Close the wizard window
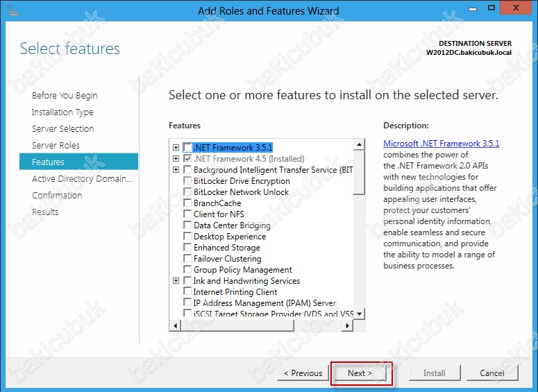Viewport: 538px width, 392px height. click(x=516, y=8)
